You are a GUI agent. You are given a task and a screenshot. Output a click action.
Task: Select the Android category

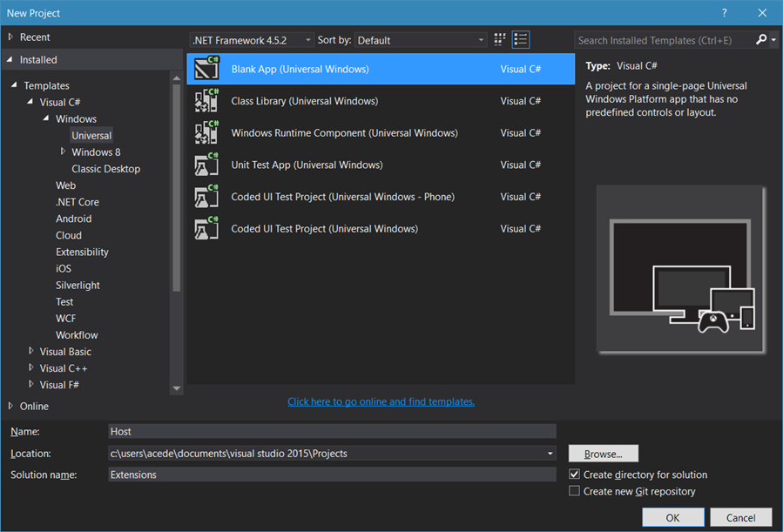pos(73,219)
